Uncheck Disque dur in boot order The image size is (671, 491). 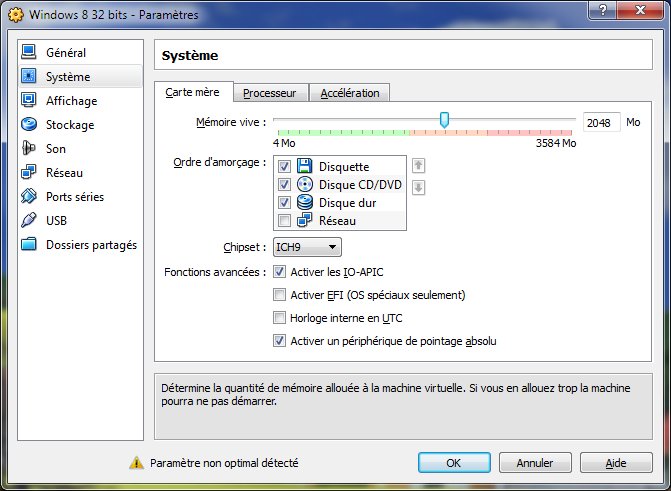point(284,202)
